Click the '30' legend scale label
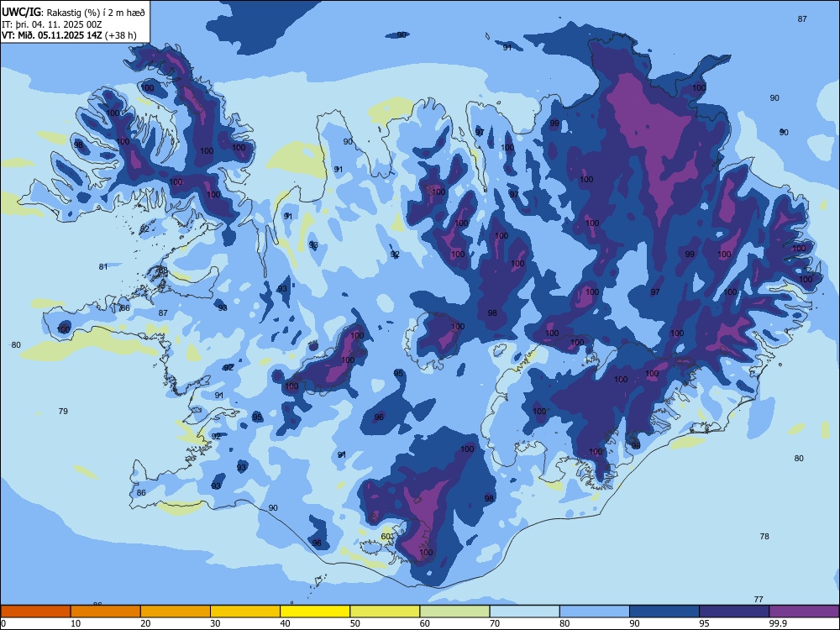The width and height of the screenshot is (840, 630). pyautogui.click(x=215, y=623)
